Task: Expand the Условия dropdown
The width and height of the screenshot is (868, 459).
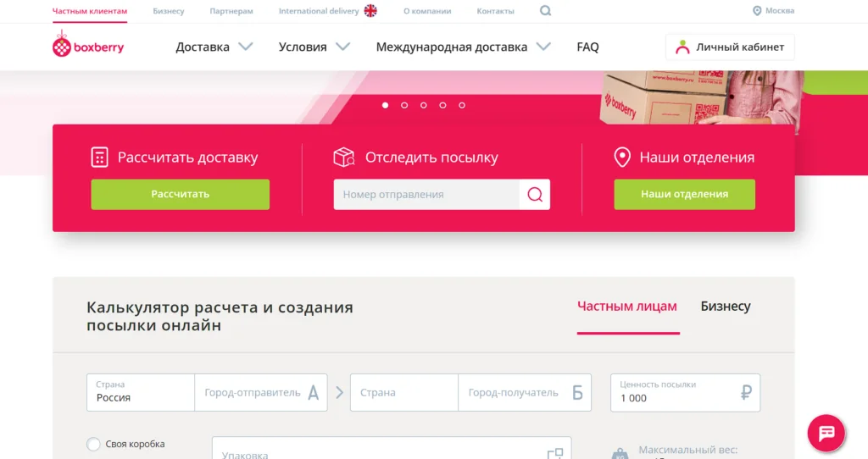Action: click(x=314, y=47)
